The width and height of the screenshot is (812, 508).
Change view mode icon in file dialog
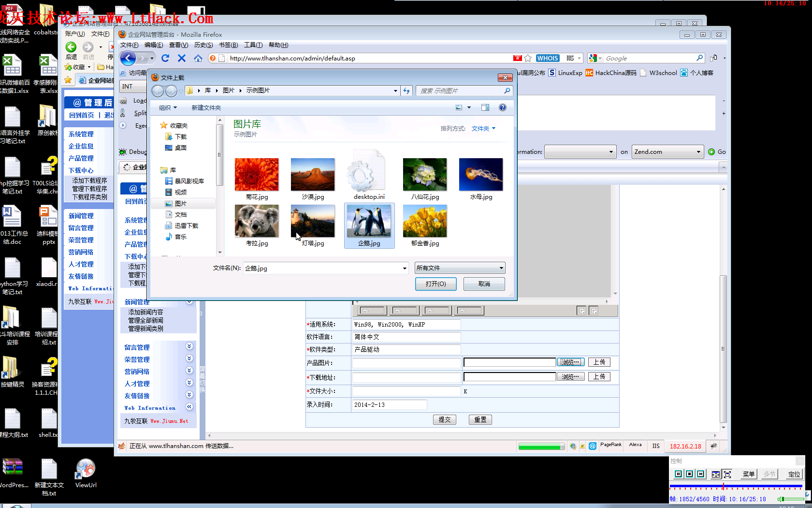[459, 107]
